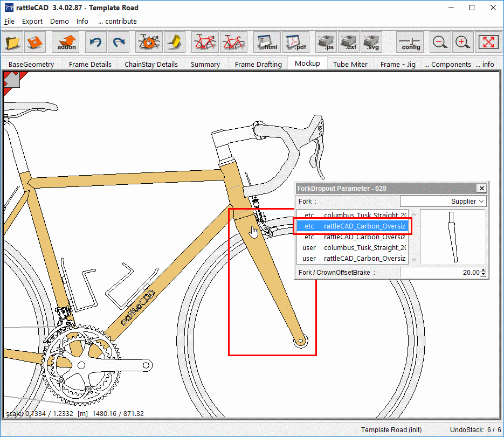Switch to the Summary tab

tap(205, 64)
